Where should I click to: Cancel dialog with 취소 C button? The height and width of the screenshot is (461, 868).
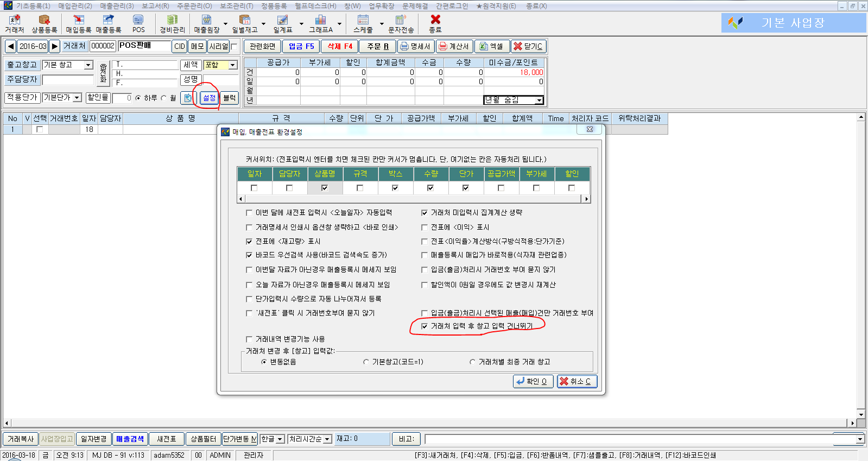pos(577,381)
